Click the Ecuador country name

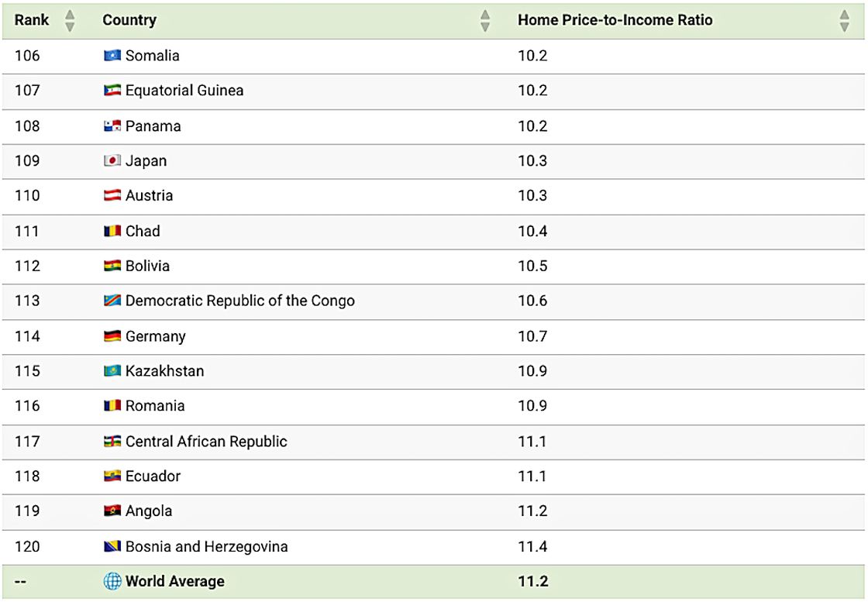point(153,476)
